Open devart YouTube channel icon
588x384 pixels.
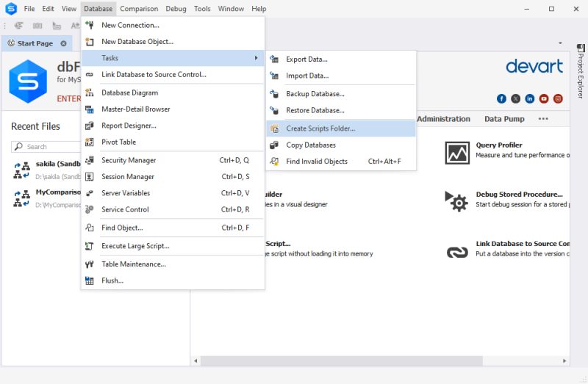coord(544,98)
